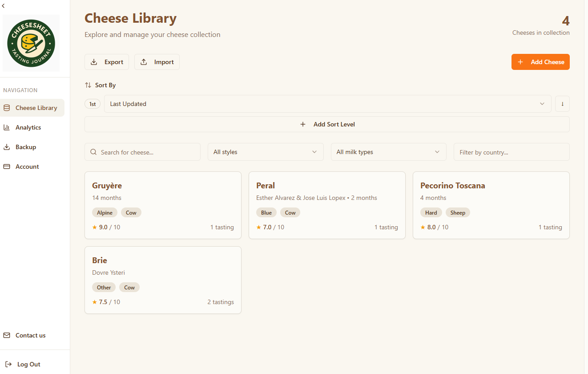
Task: Click the Backup download icon in sidebar
Action: (x=7, y=147)
